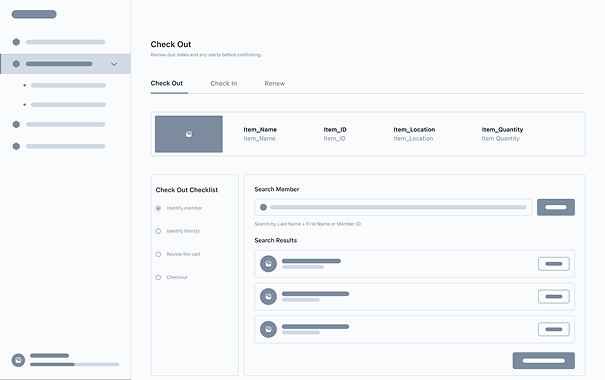Click the second search result avatar icon
The height and width of the screenshot is (380, 605).
click(269, 297)
